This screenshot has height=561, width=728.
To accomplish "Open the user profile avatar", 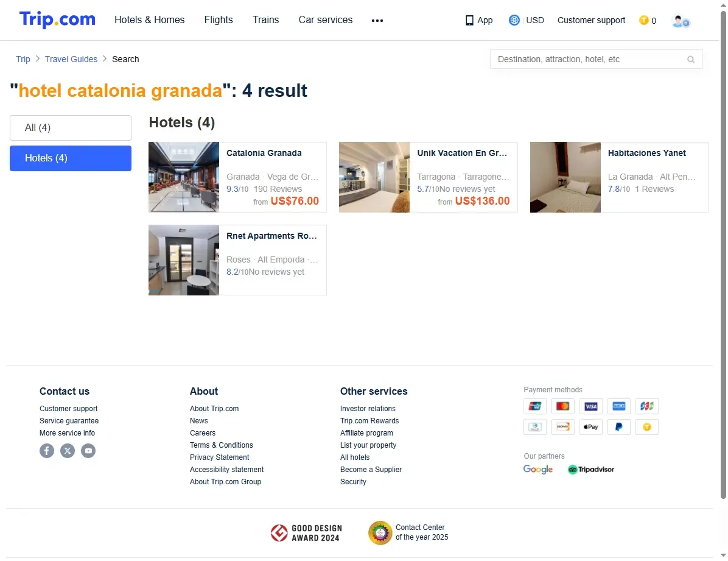I will tap(681, 21).
